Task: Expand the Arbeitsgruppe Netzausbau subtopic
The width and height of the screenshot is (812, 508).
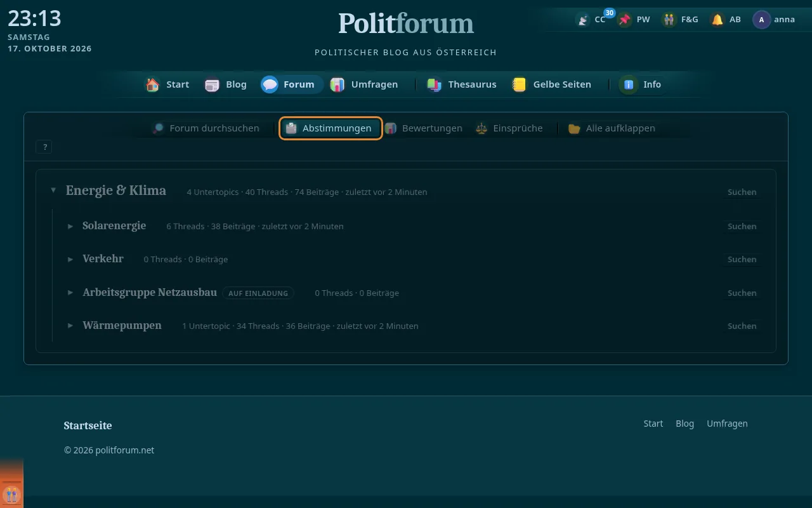Action: (x=71, y=293)
